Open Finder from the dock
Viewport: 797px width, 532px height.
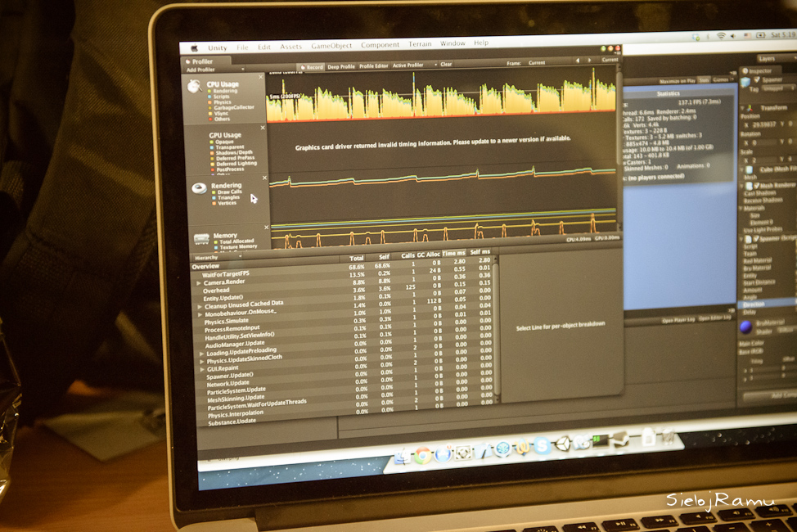click(403, 455)
